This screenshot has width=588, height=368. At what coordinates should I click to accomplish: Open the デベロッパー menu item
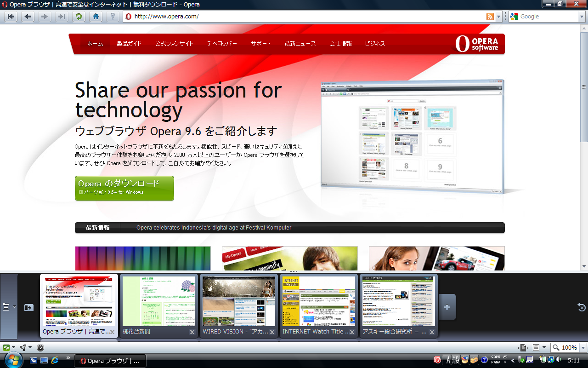(x=222, y=44)
